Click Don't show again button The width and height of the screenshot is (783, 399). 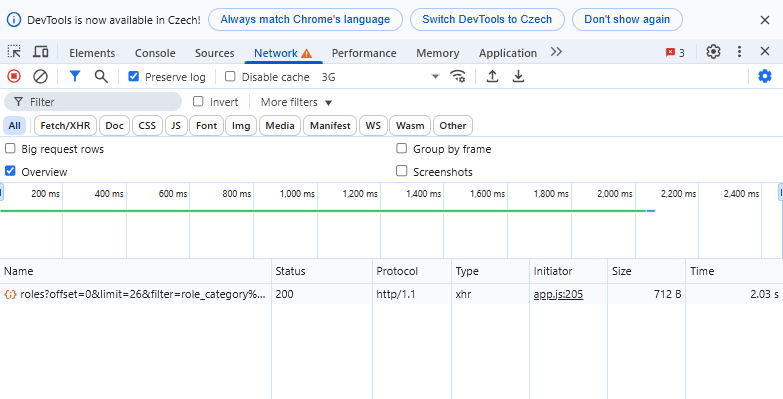627,19
